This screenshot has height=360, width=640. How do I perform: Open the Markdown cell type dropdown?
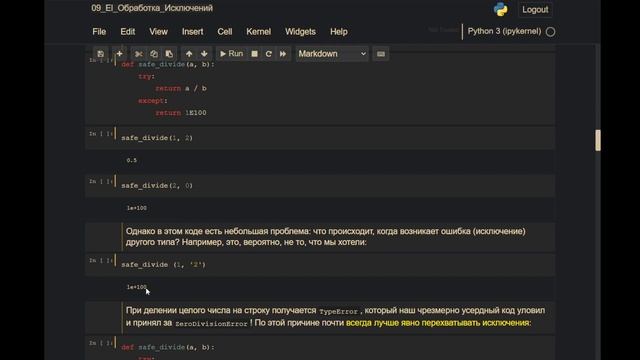tap(332, 54)
